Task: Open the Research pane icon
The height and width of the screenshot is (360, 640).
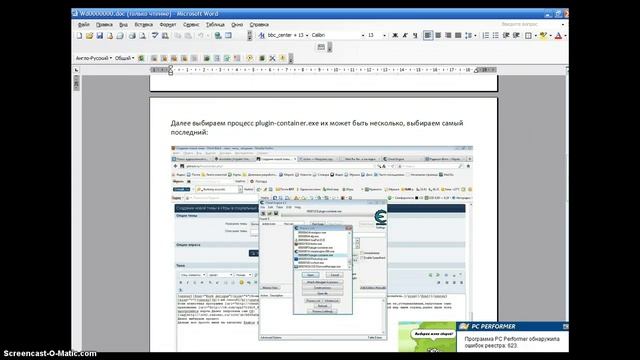Action: [x=165, y=36]
